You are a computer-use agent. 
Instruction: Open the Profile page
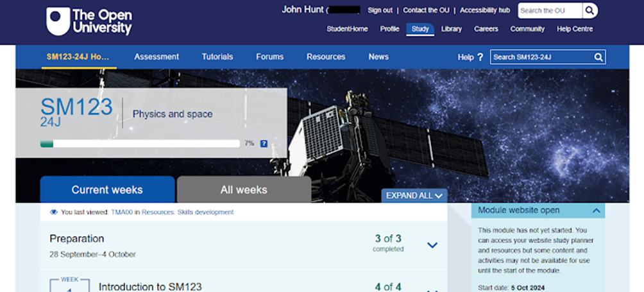[389, 29]
